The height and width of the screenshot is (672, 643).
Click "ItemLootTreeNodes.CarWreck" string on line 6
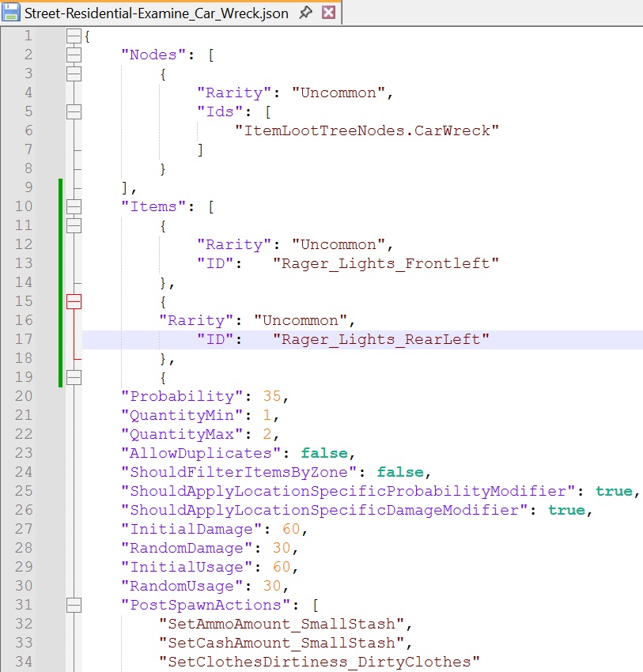click(x=367, y=130)
